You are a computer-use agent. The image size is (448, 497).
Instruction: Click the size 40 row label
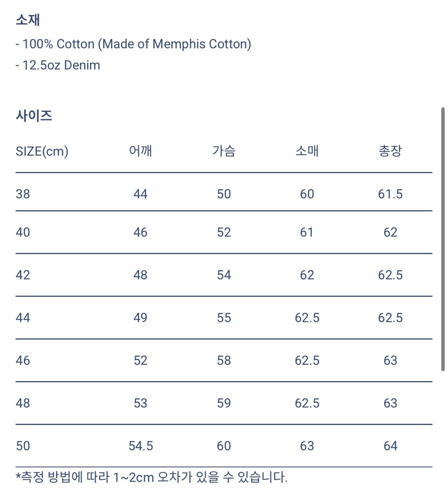click(23, 232)
